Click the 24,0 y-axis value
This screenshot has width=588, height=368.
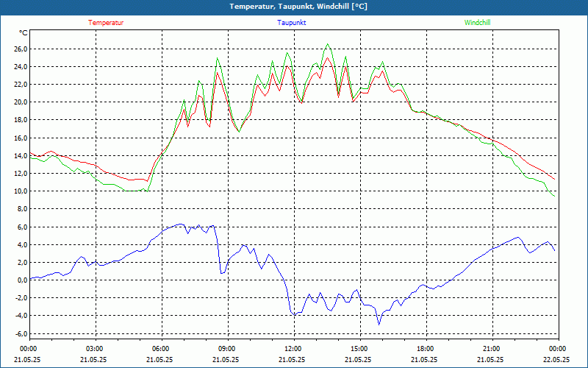[21, 67]
